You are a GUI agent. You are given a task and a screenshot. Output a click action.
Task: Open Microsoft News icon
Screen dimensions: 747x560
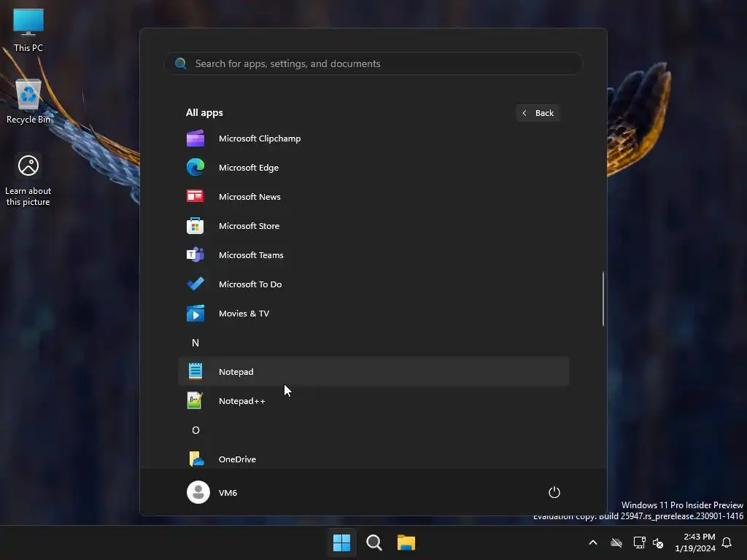196,197
